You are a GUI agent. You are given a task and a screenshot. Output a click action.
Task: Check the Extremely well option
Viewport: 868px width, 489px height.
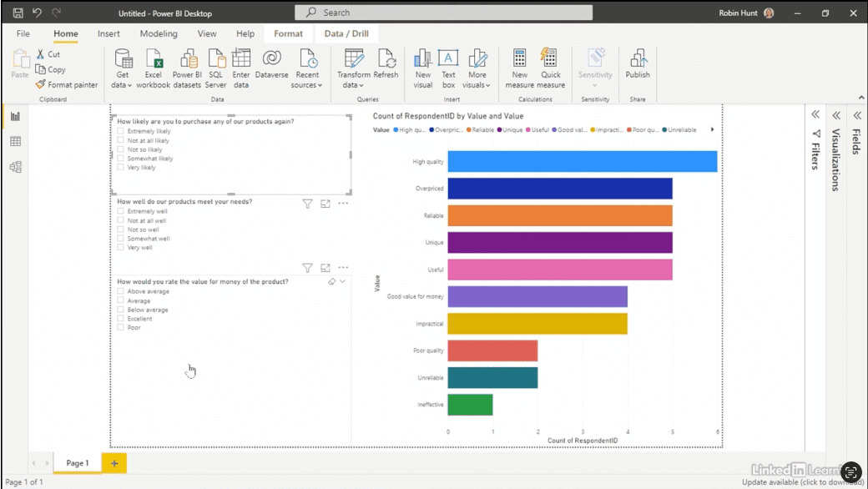(x=120, y=211)
